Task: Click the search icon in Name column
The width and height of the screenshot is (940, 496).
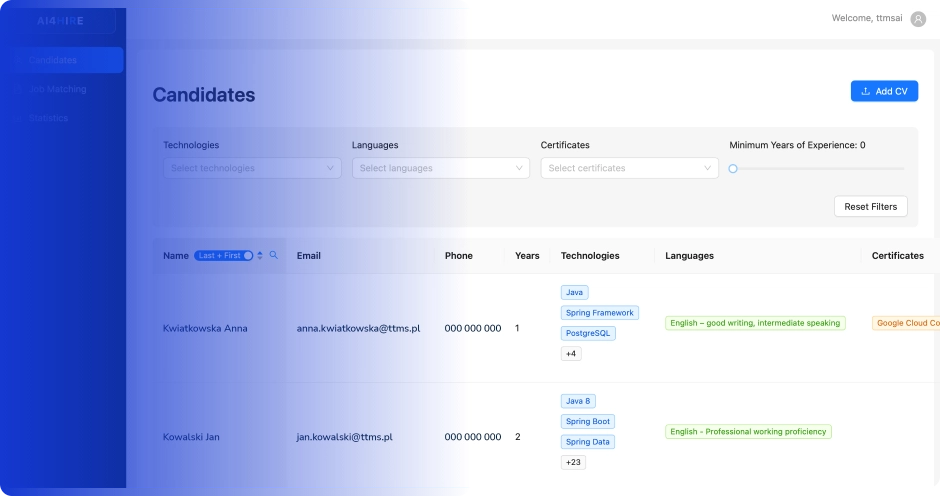Action: click(274, 256)
